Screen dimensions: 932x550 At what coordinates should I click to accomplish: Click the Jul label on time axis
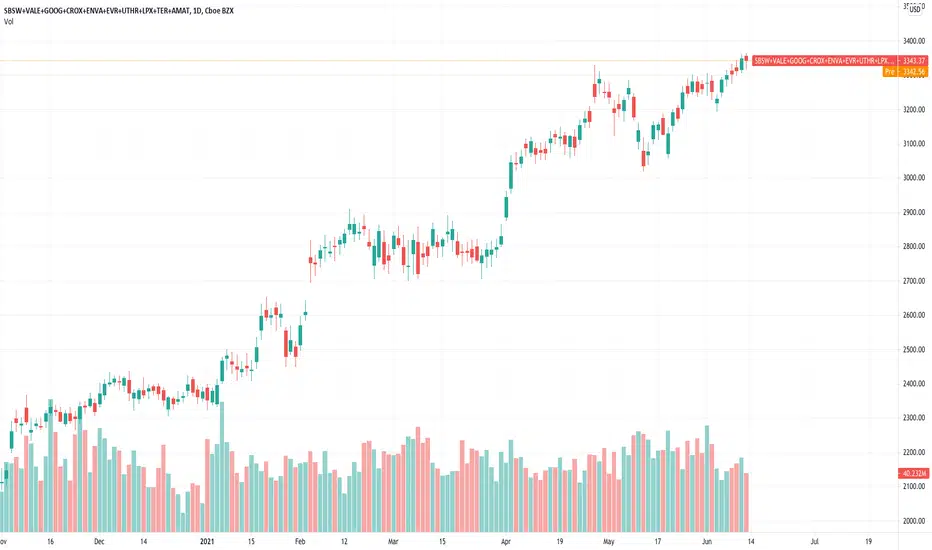point(815,541)
